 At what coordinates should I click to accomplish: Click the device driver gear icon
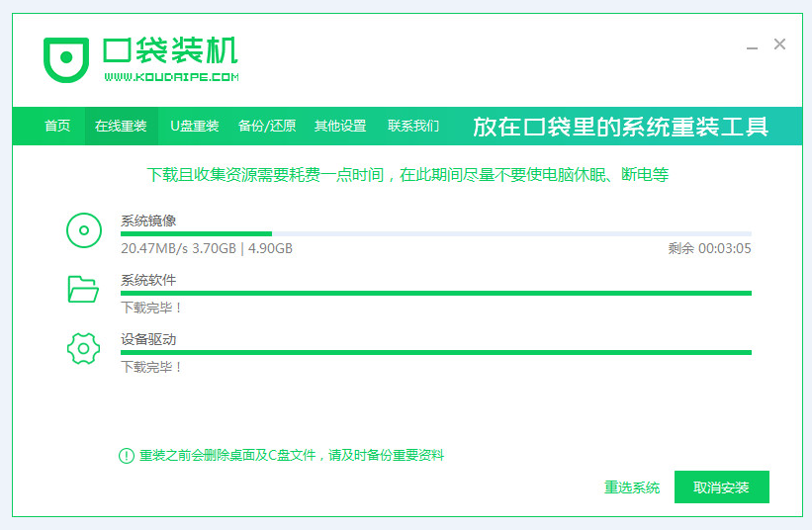click(83, 348)
